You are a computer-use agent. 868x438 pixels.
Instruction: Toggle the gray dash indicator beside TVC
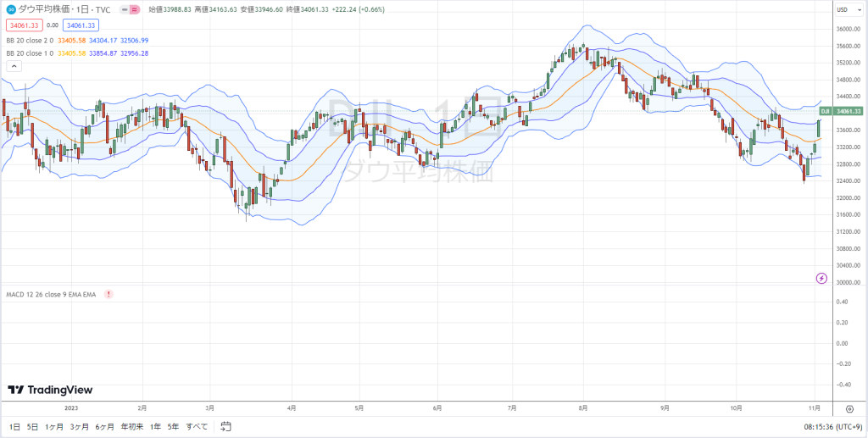[x=125, y=9]
